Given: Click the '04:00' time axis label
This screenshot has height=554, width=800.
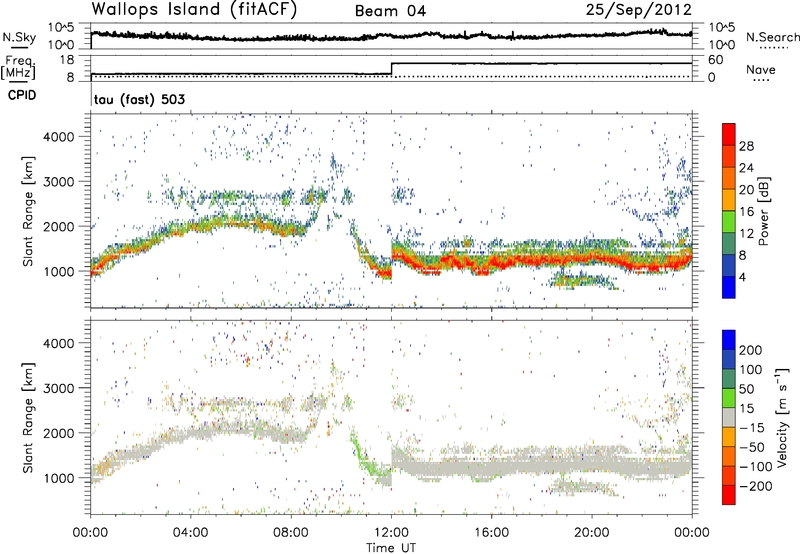Looking at the screenshot, I should click(191, 533).
